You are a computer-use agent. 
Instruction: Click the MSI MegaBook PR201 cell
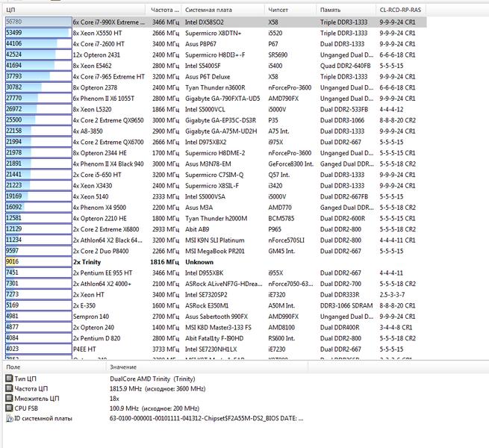(215, 251)
